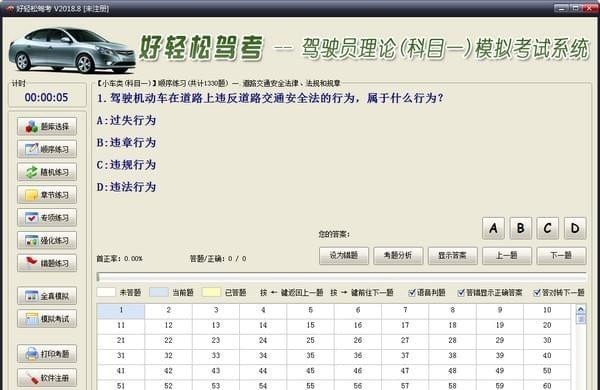Viewport: 600px width, 390px height.
Task: Select option text D:违法行为
Action: 126,187
